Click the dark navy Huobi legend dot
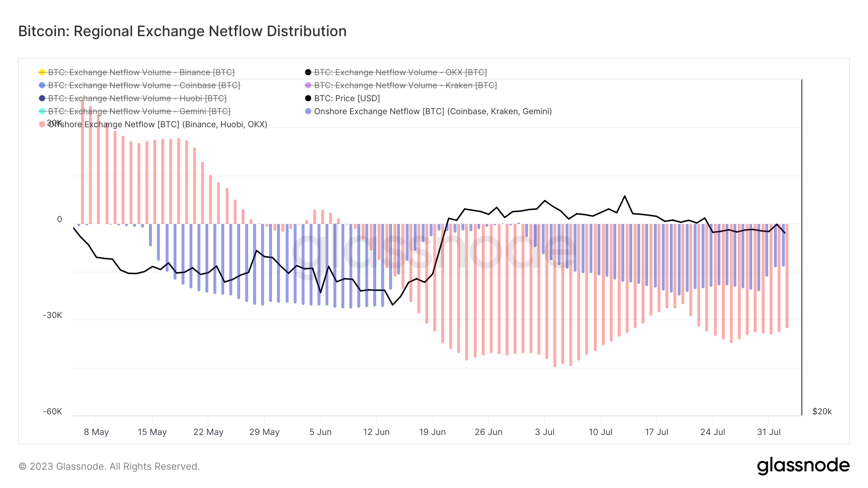 tap(42, 98)
